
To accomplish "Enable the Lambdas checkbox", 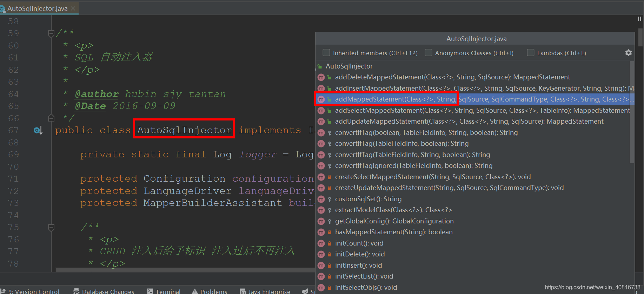I will pos(531,53).
